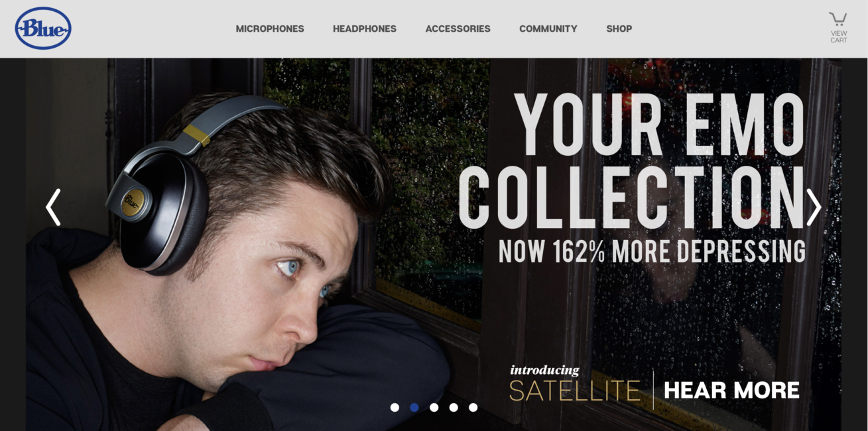Open the shopping cart icon

point(838,19)
